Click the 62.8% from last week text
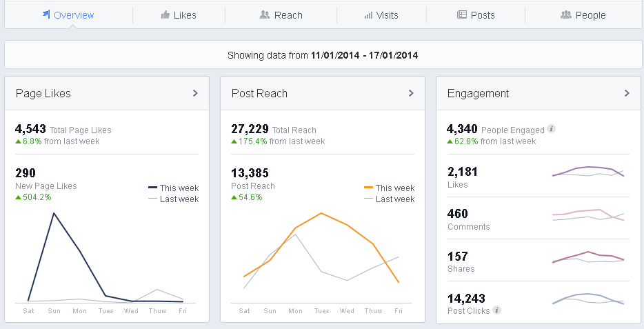This screenshot has height=329, width=644. point(491,141)
